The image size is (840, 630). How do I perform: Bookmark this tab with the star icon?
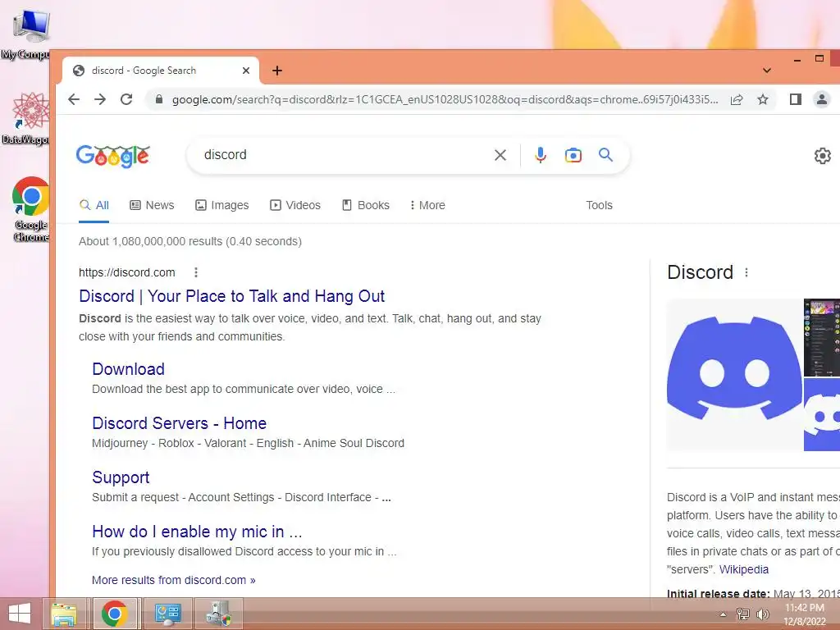click(763, 99)
